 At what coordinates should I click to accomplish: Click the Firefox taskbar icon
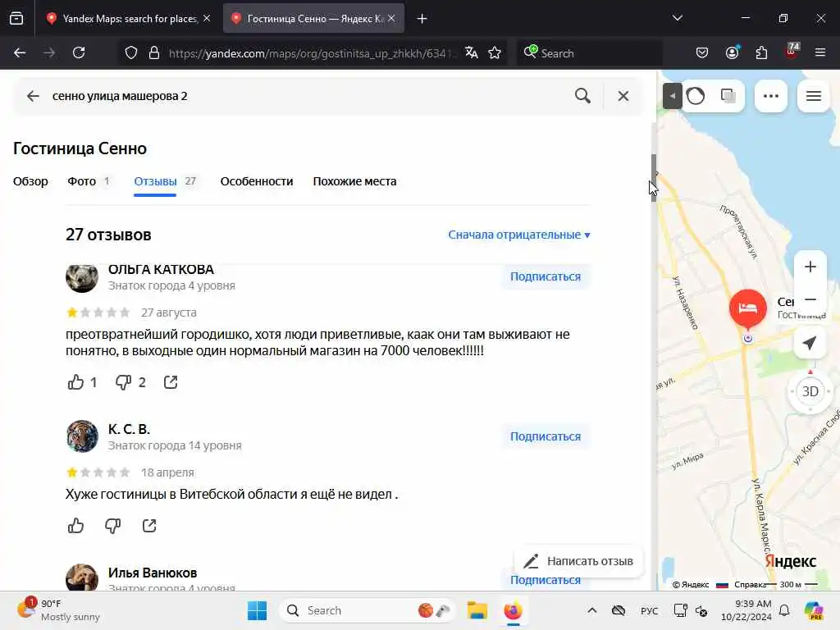click(513, 610)
